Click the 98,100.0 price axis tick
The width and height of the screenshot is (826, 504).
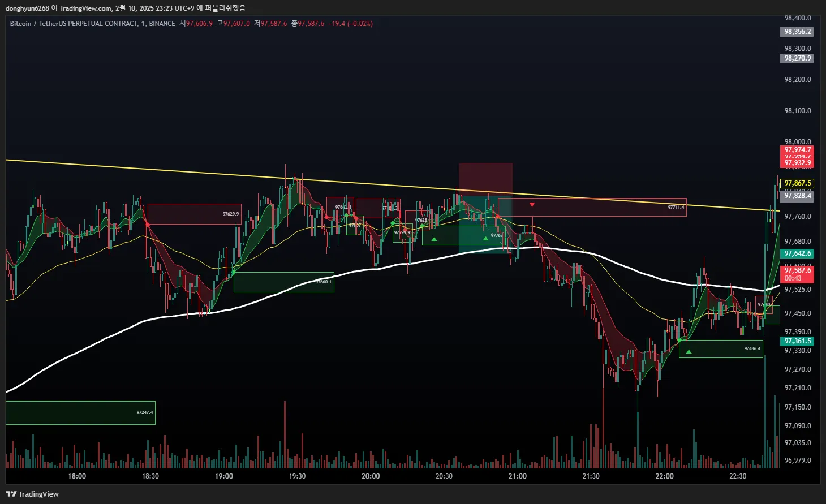(x=798, y=111)
